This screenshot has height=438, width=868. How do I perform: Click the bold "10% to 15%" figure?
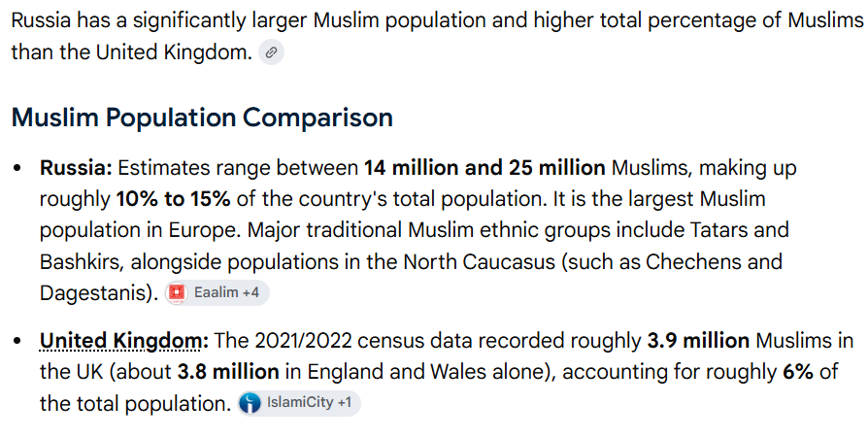(173, 199)
